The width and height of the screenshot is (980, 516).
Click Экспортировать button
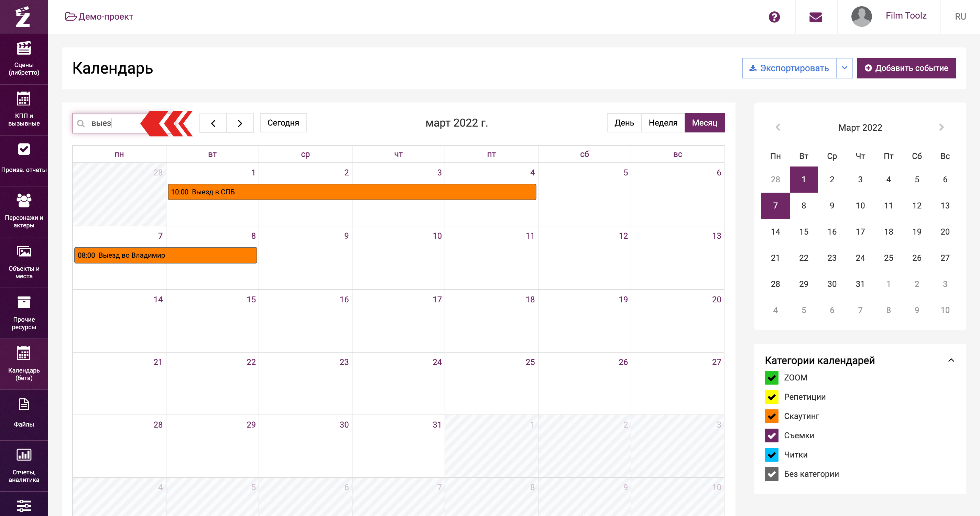pos(789,68)
